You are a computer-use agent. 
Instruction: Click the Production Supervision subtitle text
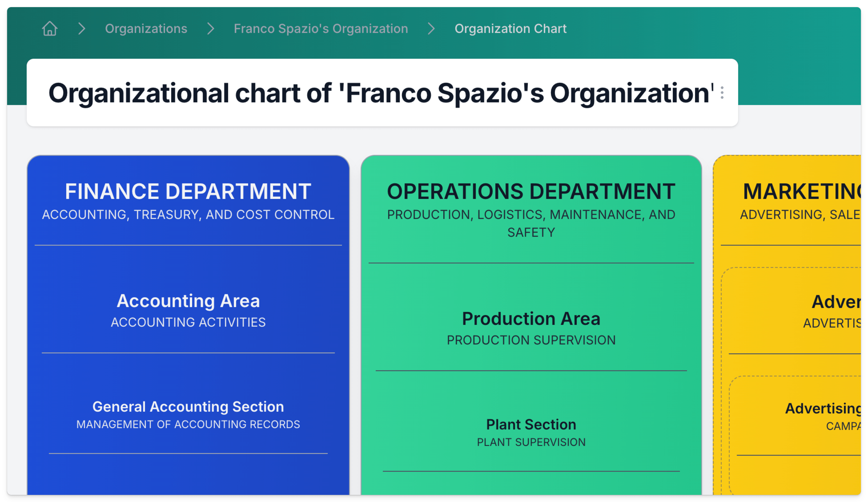click(x=531, y=340)
